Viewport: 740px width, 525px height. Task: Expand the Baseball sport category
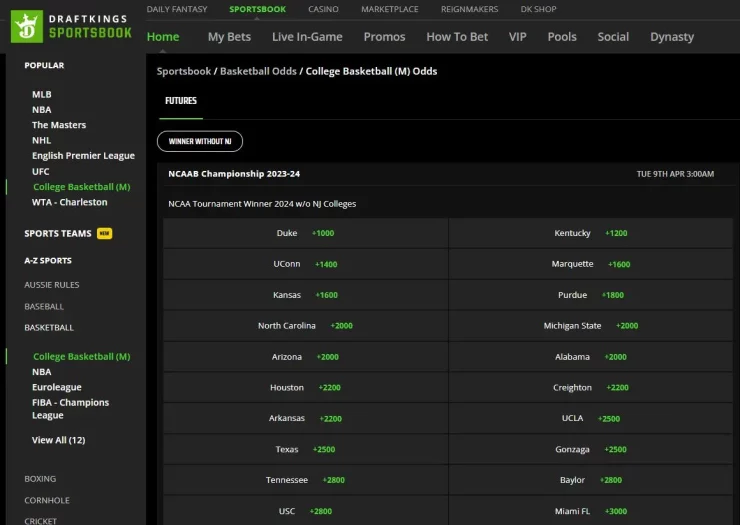coord(44,306)
